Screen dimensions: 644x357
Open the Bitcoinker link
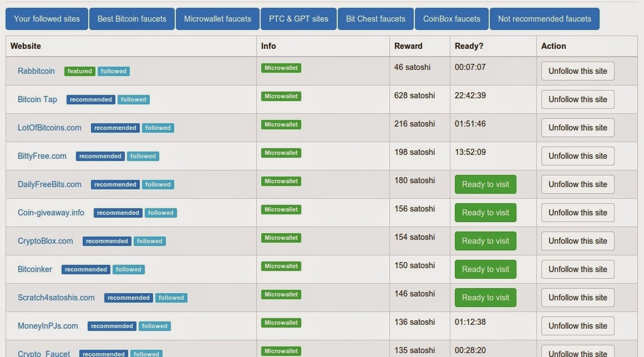(35, 270)
